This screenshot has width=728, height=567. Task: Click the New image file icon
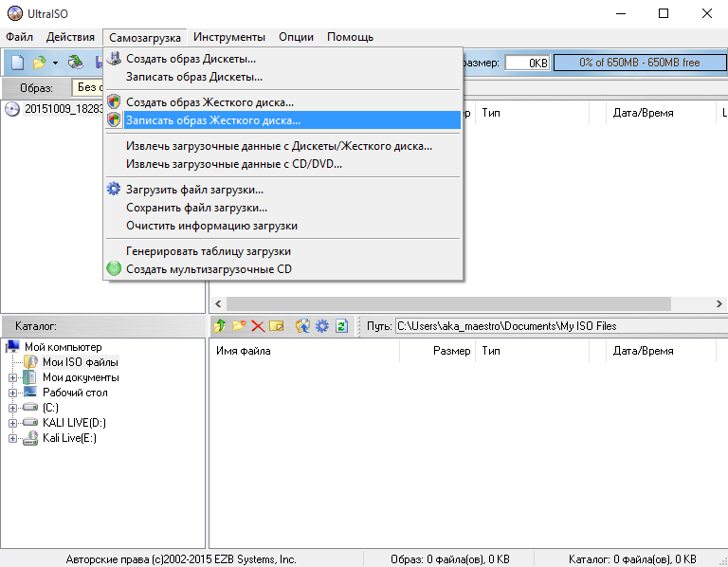[18, 63]
